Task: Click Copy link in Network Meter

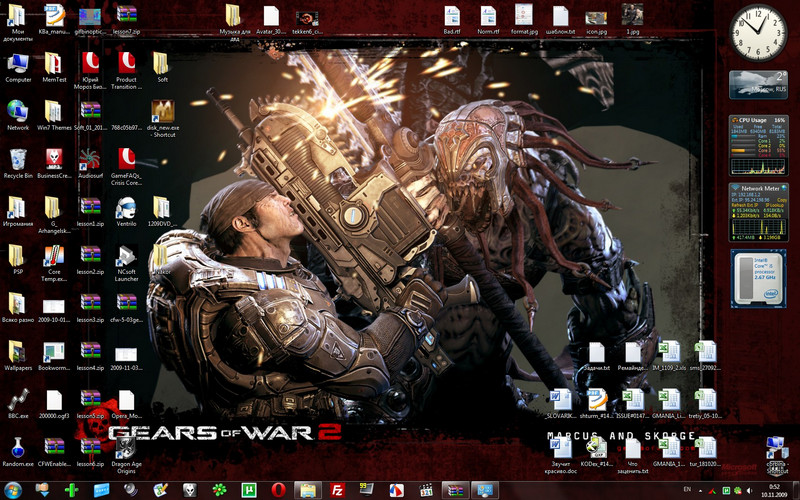Action: 782,200
